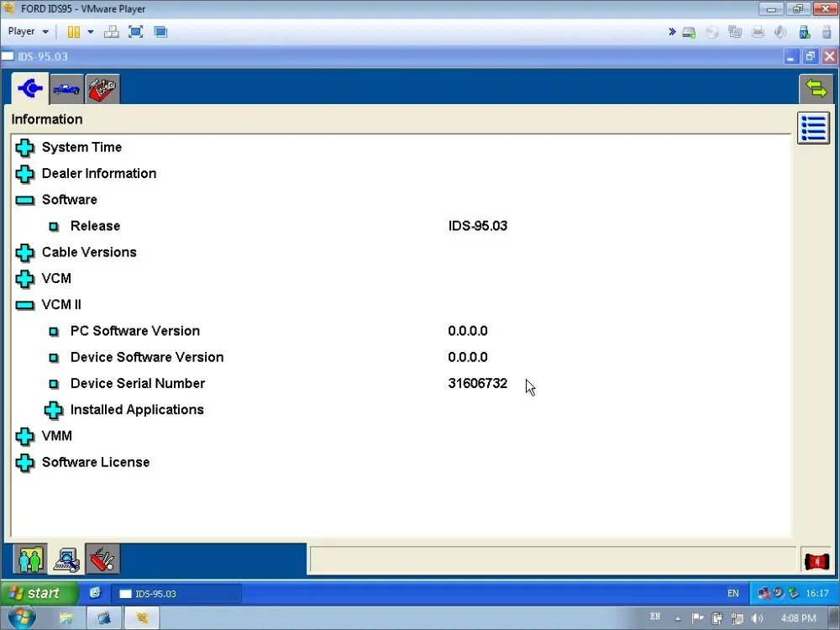The width and height of the screenshot is (840, 630).
Task: Click the host clock 4:08 PM
Action: [x=798, y=618]
